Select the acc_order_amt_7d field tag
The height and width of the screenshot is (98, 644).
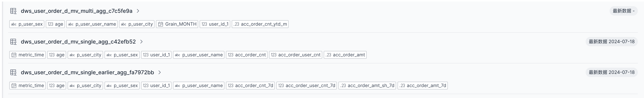423,85
